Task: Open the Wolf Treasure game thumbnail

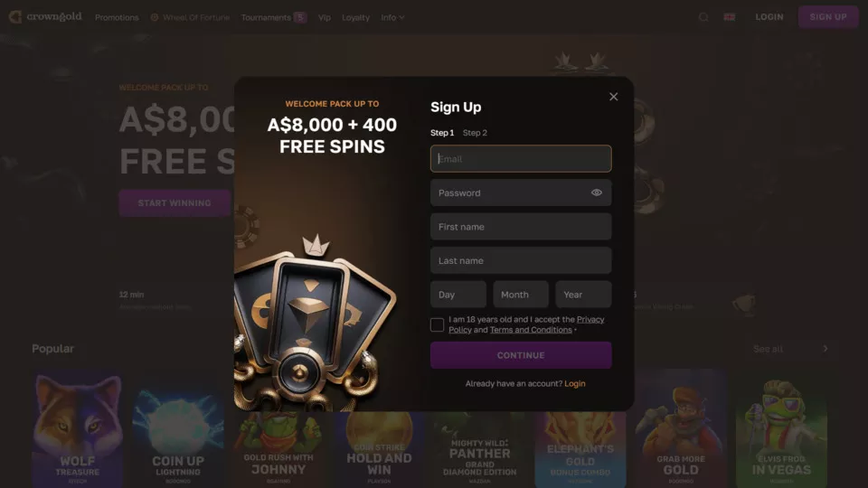Action: (78, 428)
